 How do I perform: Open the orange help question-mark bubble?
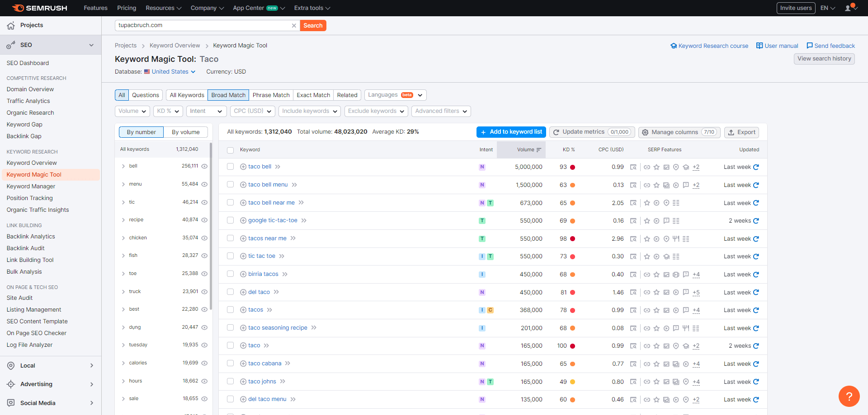click(849, 396)
